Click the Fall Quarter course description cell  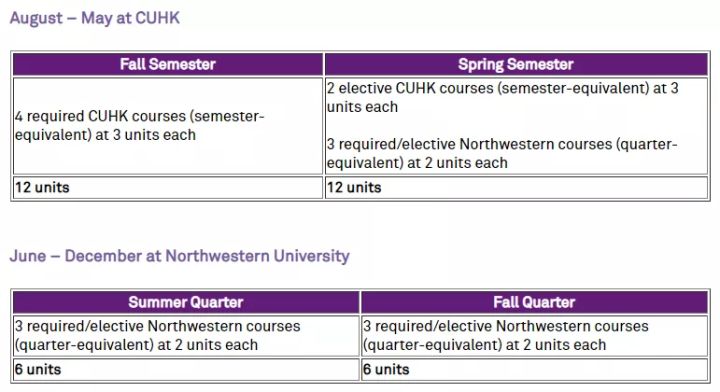click(534, 336)
